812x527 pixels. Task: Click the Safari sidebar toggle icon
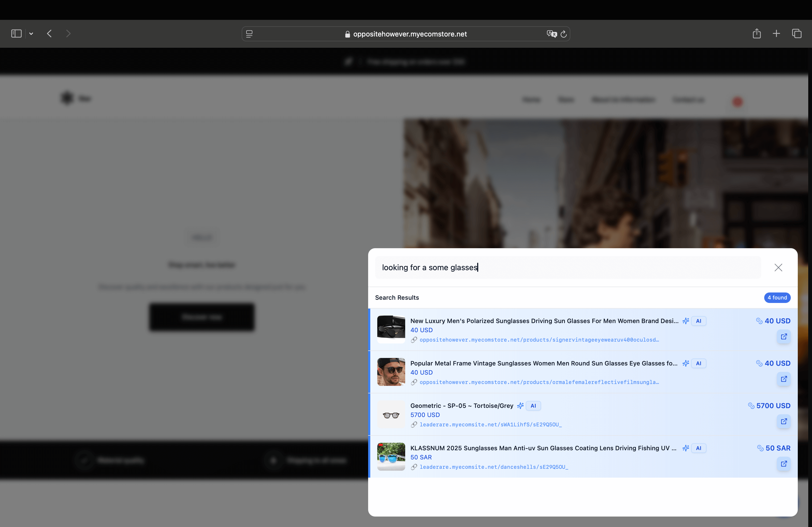click(16, 33)
